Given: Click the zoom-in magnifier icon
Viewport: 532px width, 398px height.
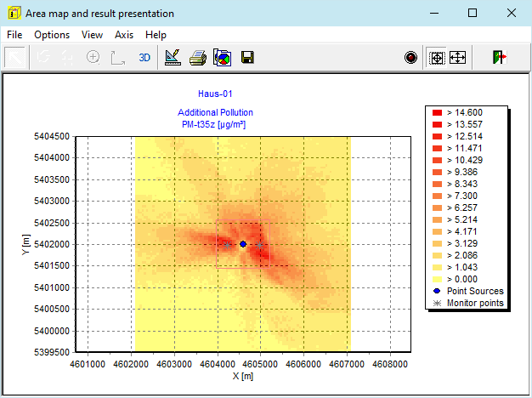Looking at the screenshot, I should click(x=93, y=57).
